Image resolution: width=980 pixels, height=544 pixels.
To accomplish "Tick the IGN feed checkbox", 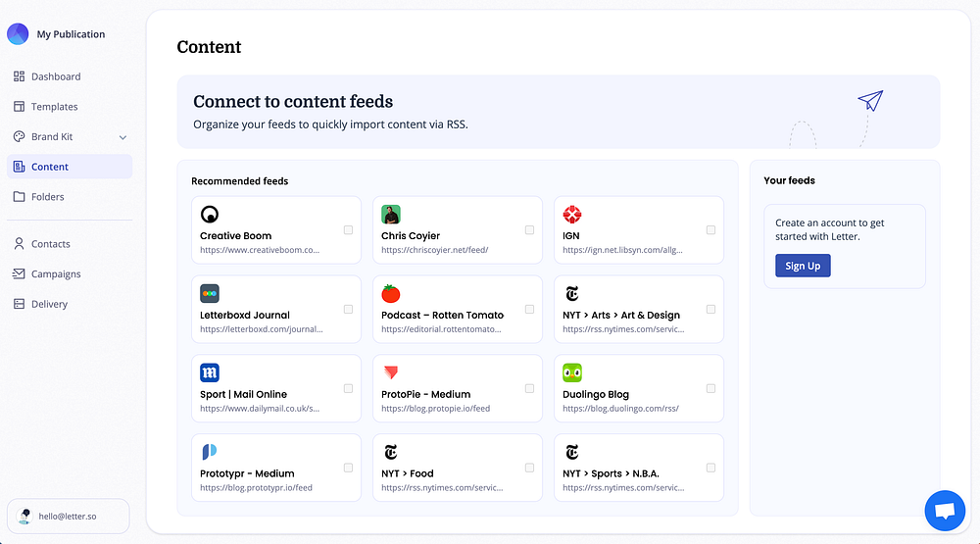I will coord(710,230).
